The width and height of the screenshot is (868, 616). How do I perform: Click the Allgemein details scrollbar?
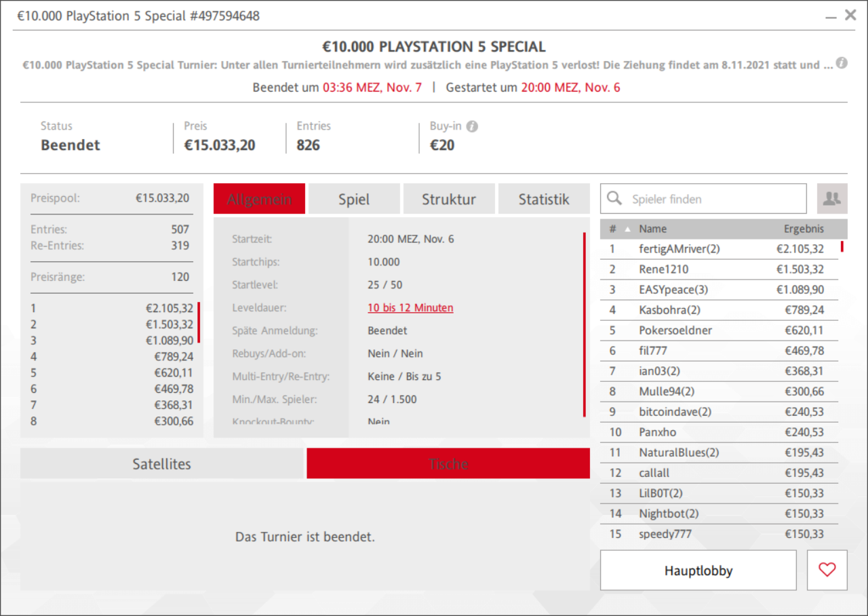click(585, 324)
